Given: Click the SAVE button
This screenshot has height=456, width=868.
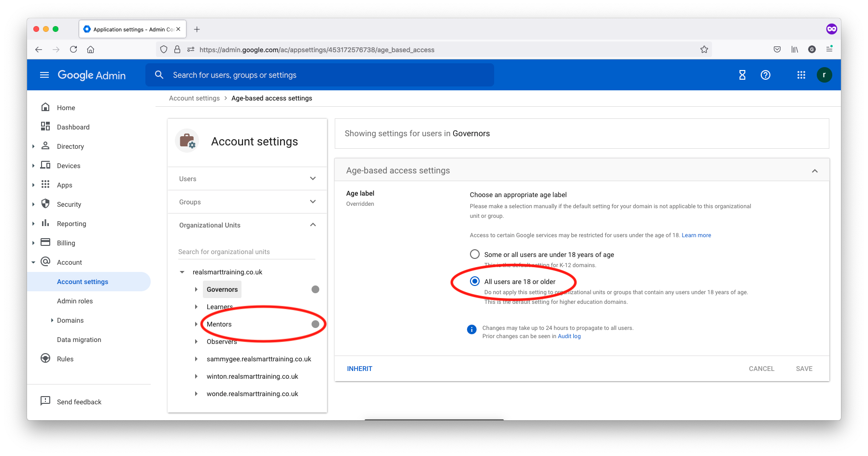Looking at the screenshot, I should tap(804, 369).
